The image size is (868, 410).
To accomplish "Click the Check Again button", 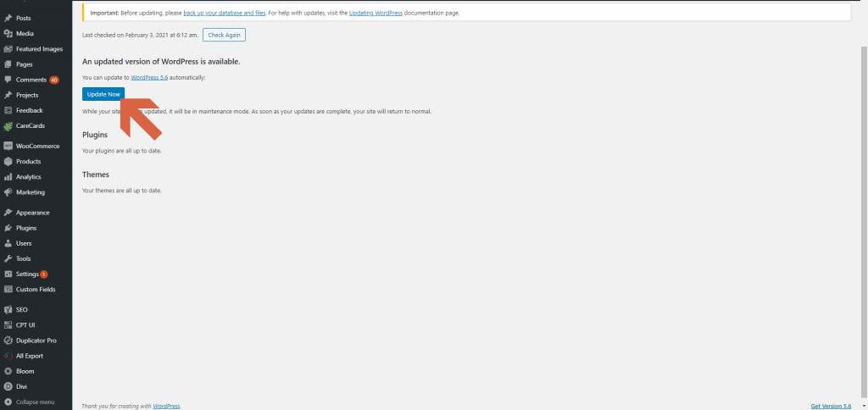I will click(224, 35).
